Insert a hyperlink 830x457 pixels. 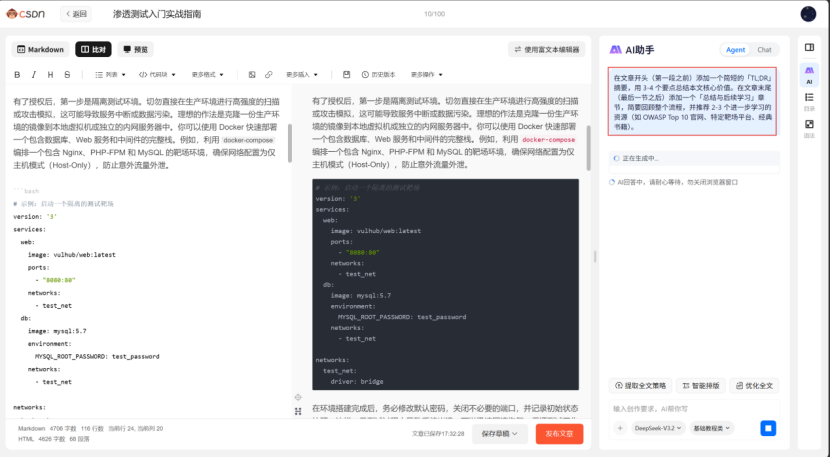pyautogui.click(x=268, y=75)
